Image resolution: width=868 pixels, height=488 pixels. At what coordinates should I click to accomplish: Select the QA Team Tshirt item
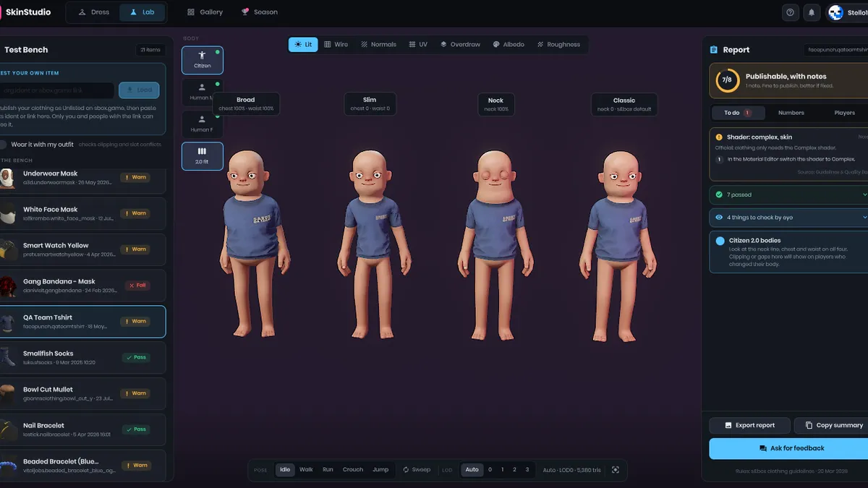pyautogui.click(x=82, y=322)
